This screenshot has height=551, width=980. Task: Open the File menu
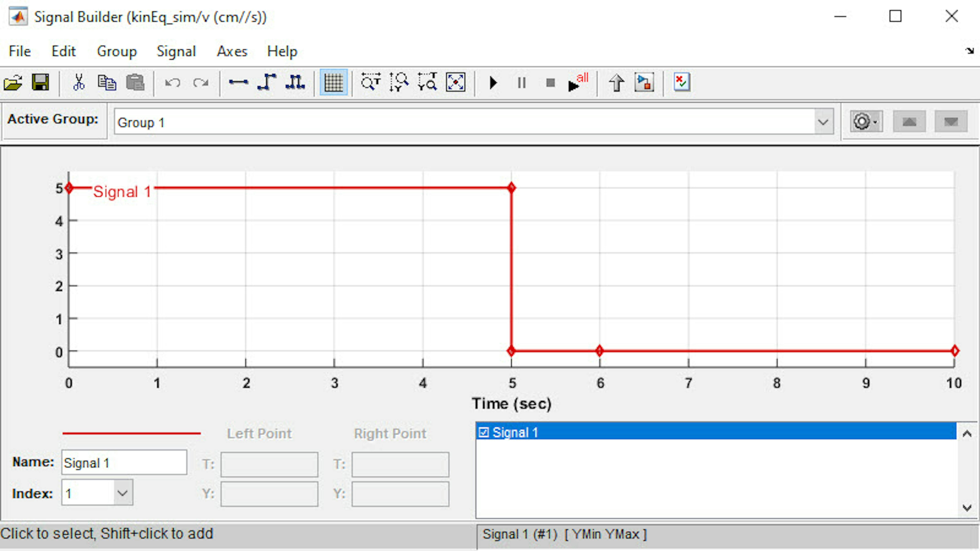point(20,51)
